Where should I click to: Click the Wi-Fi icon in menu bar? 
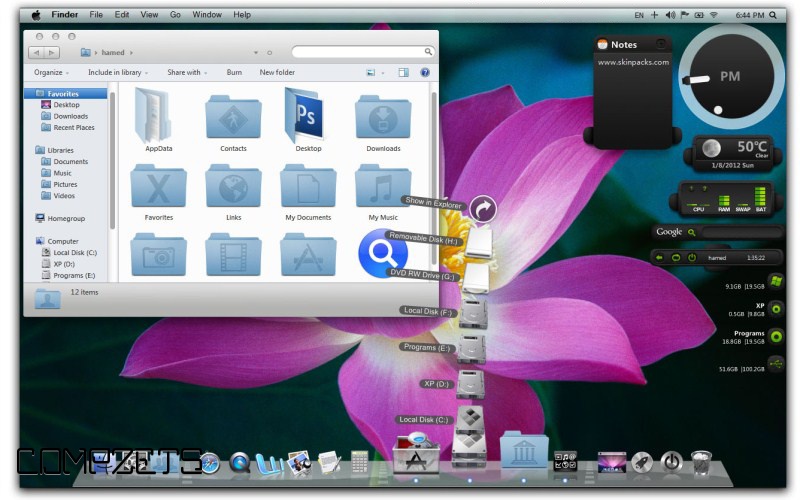[714, 15]
